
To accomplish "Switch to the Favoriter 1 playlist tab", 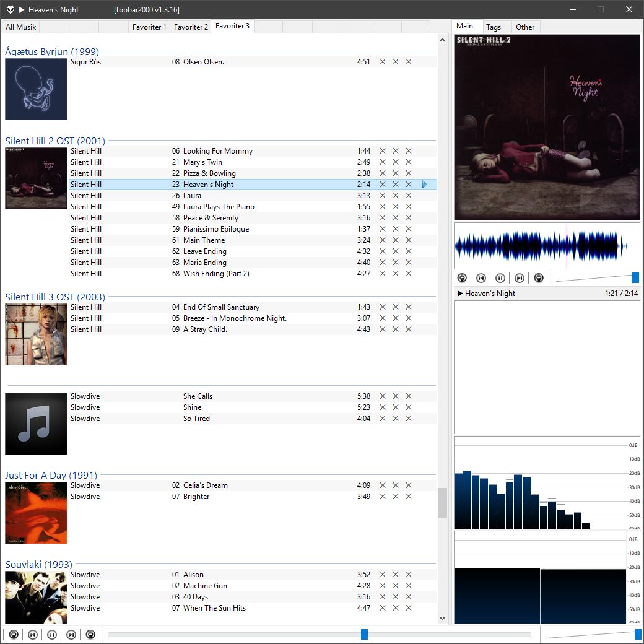I will (149, 27).
